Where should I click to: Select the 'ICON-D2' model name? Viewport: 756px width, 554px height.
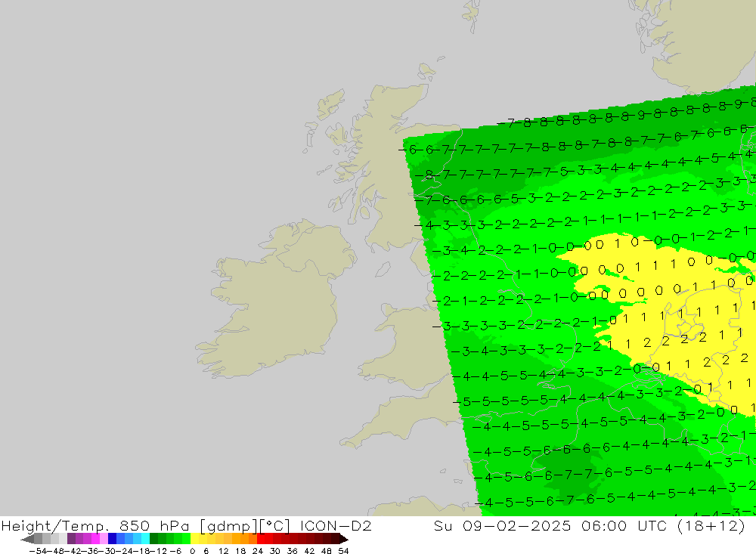tap(336, 526)
